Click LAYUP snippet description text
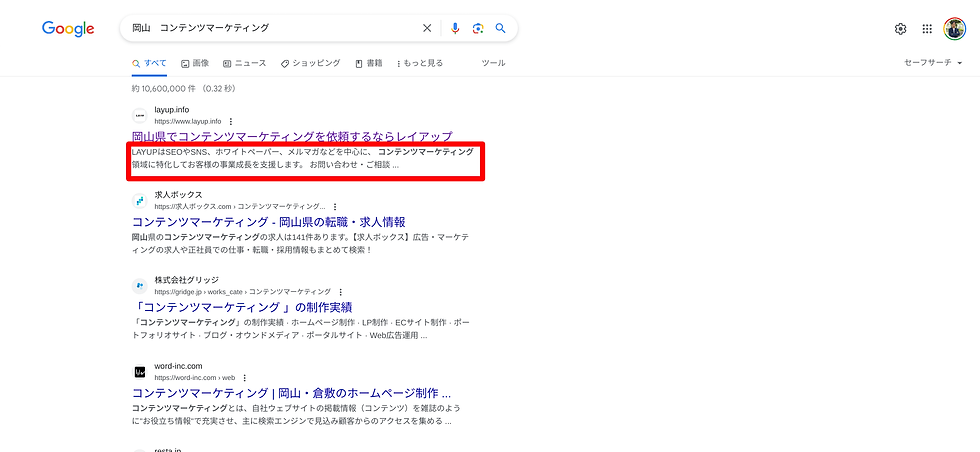 point(302,158)
